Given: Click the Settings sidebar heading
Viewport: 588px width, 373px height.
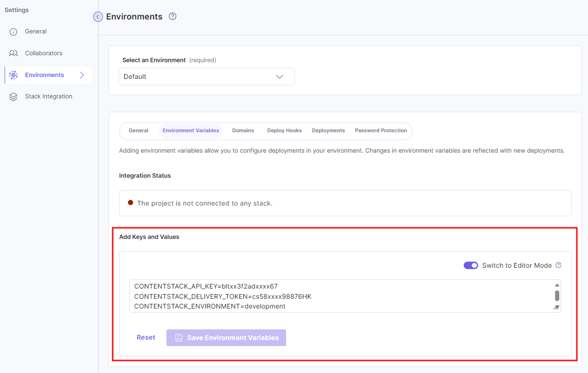Looking at the screenshot, I should point(17,10).
